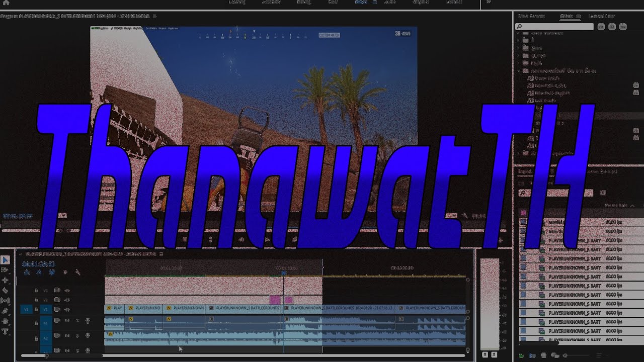Click the Home icon at top left
The height and width of the screenshot is (362, 644).
(6, 3)
